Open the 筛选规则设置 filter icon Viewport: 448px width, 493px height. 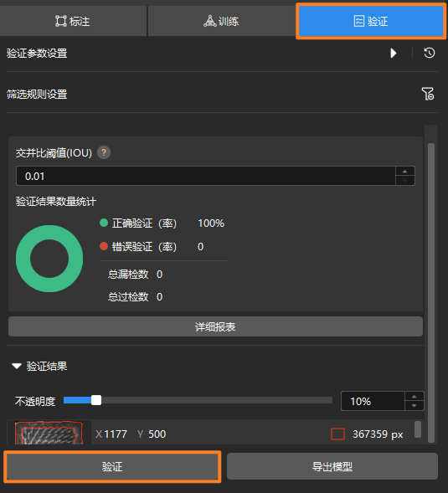coord(428,94)
